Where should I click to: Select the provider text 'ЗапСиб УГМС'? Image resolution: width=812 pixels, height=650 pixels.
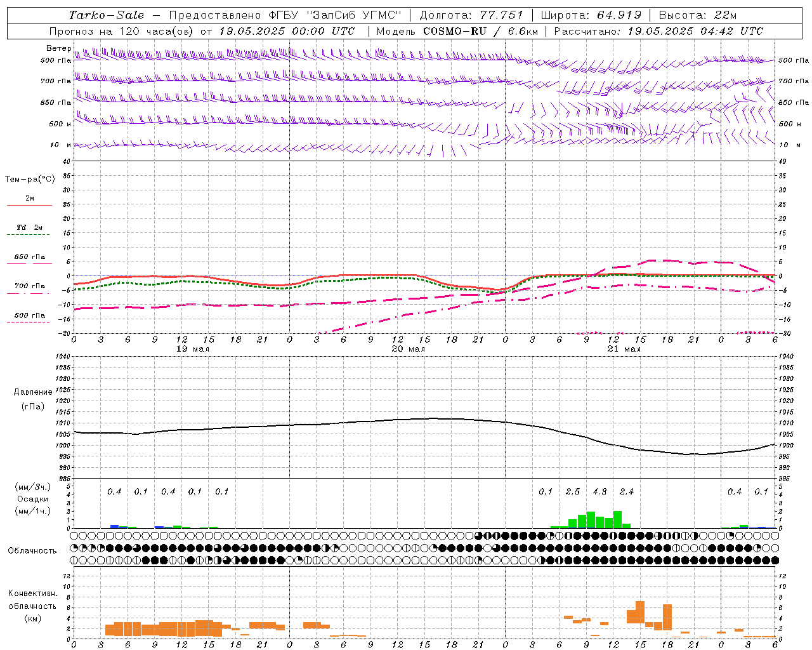(354, 15)
